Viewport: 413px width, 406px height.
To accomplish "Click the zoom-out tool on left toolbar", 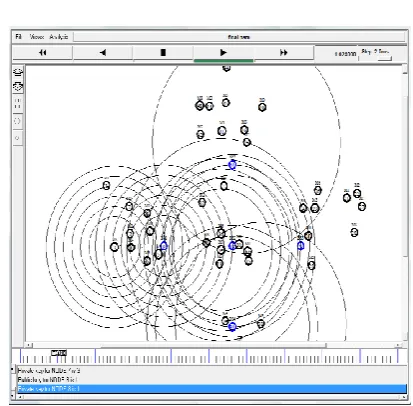I will click(x=18, y=87).
